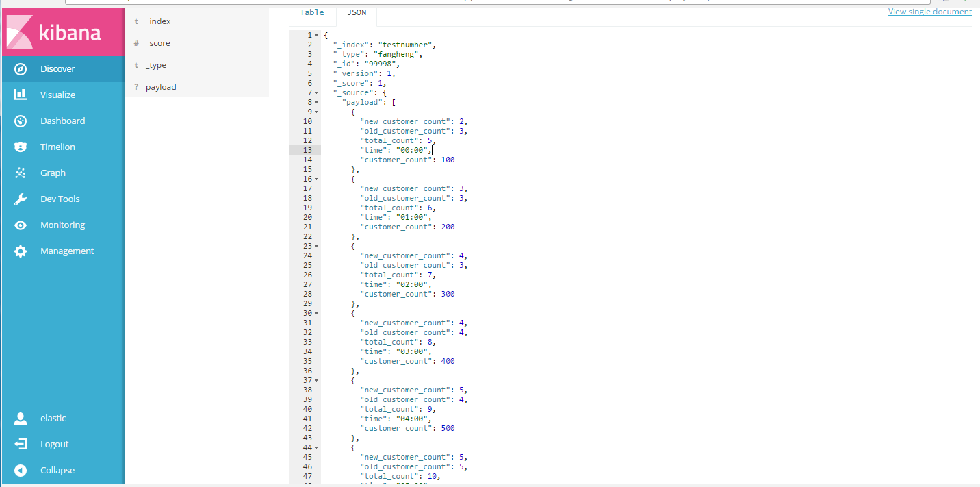Viewport: 980px width, 487px height.
Task: Click the elastic user icon
Action: (x=21, y=418)
